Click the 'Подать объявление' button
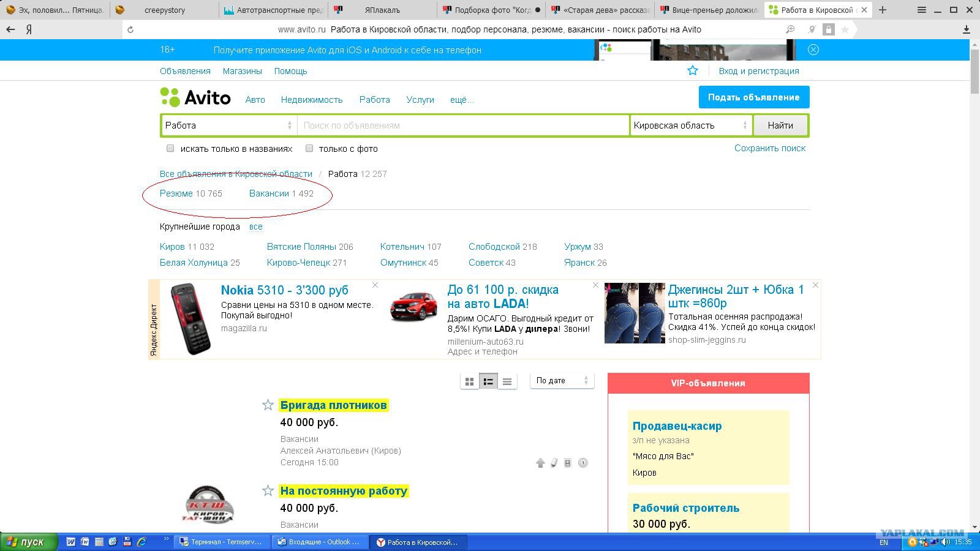The image size is (980, 551). tap(754, 97)
